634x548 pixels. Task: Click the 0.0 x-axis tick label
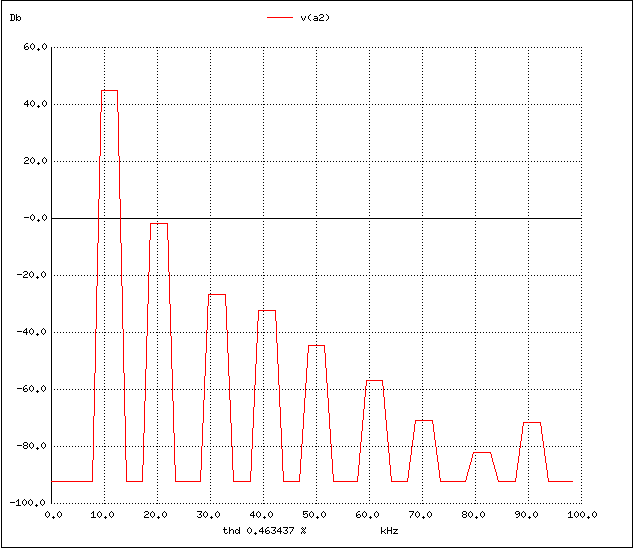coord(52,515)
